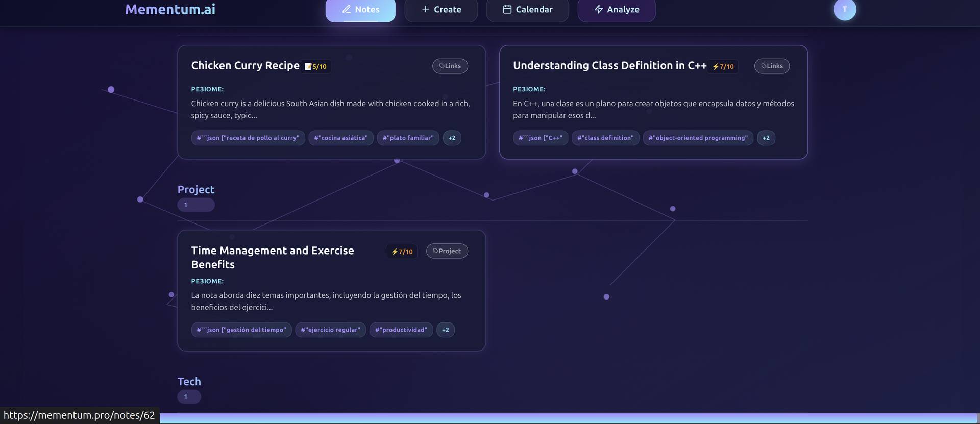The width and height of the screenshot is (980, 424).
Task: Expand +2 tags on Time Management card
Action: tap(445, 330)
